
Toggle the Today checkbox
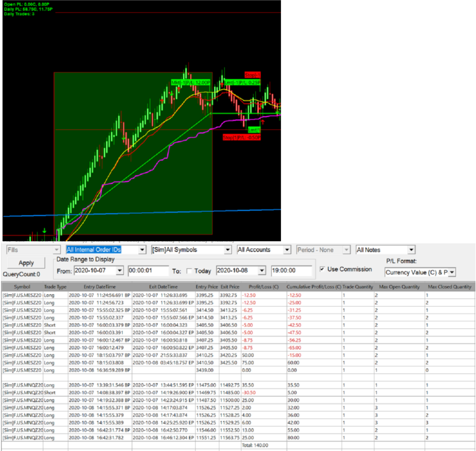point(189,271)
